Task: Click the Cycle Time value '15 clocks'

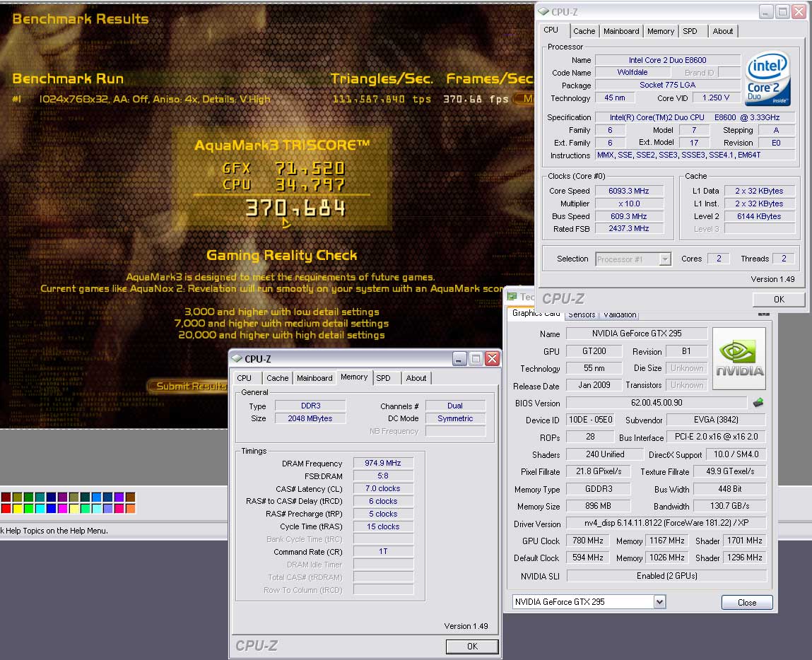Action: tap(383, 526)
